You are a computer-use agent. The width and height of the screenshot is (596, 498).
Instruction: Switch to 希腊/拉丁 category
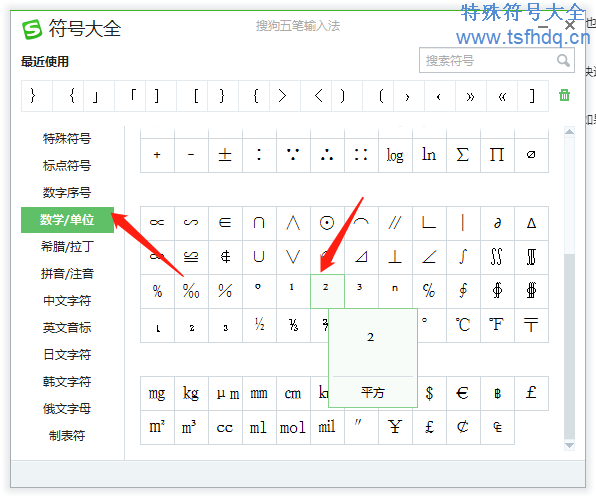point(67,247)
